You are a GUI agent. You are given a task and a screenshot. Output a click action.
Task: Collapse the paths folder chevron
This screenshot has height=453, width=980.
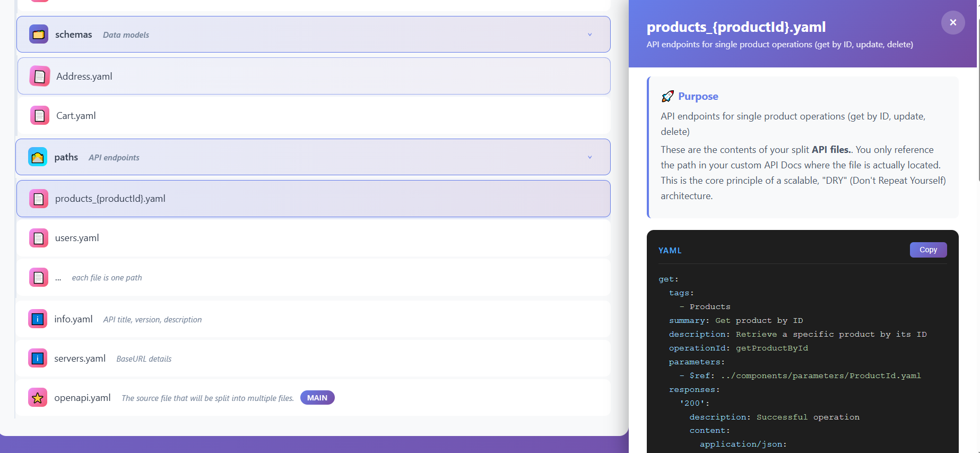(589, 157)
